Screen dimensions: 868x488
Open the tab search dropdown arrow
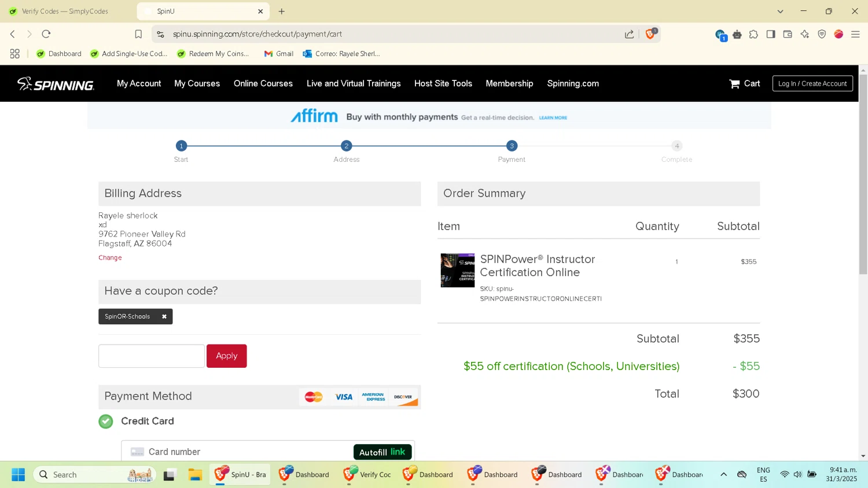coord(780,11)
